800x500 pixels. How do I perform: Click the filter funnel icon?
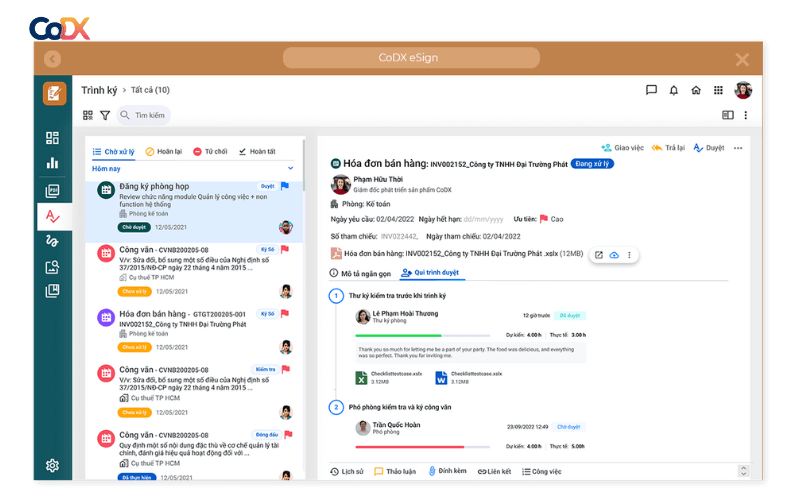pyautogui.click(x=105, y=116)
